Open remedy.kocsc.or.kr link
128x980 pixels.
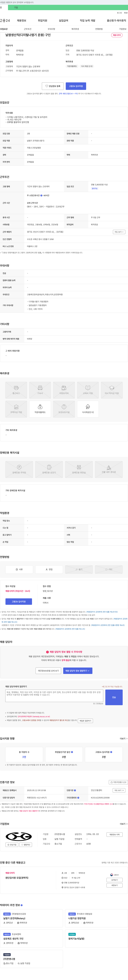tap(34, 716)
